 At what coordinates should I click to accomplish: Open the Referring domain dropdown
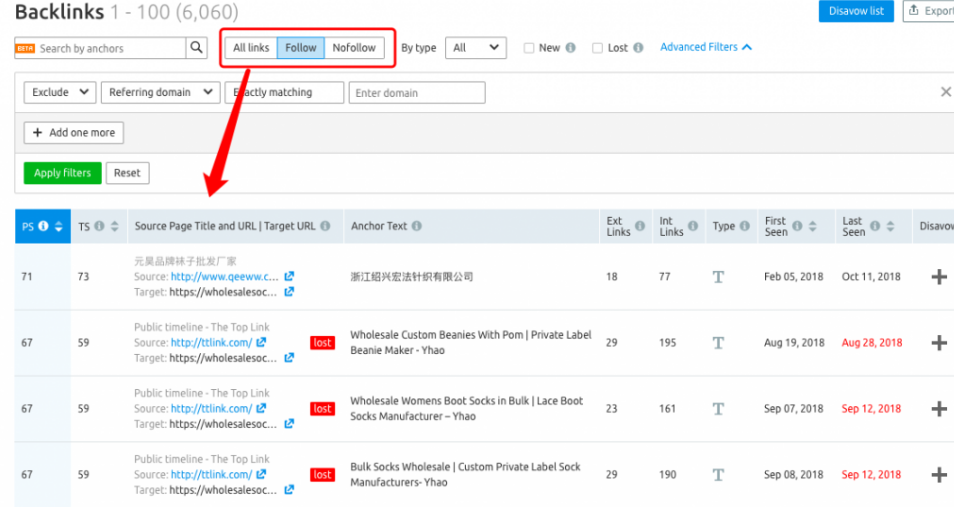[x=161, y=93]
